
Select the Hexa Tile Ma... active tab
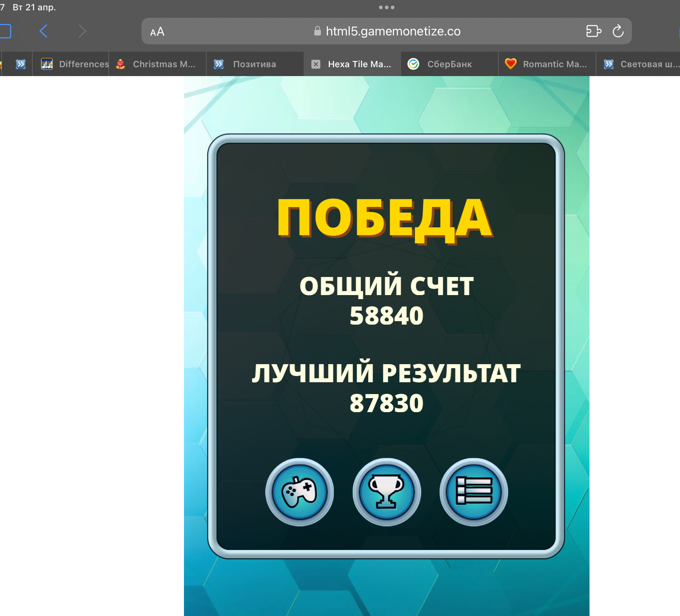coord(359,64)
